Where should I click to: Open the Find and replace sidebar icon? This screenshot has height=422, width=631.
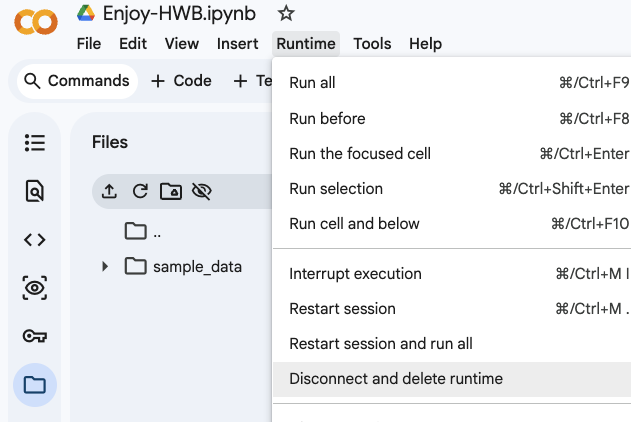(35, 191)
